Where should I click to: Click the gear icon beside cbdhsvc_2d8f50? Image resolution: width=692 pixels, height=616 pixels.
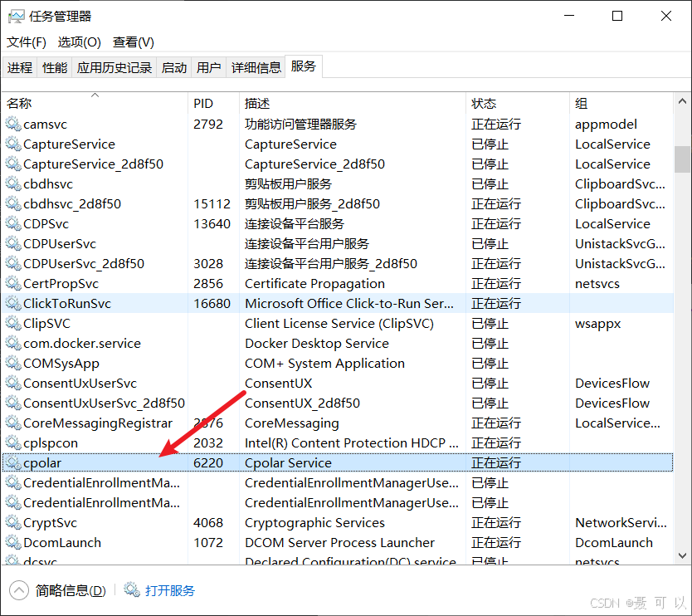coord(13,203)
